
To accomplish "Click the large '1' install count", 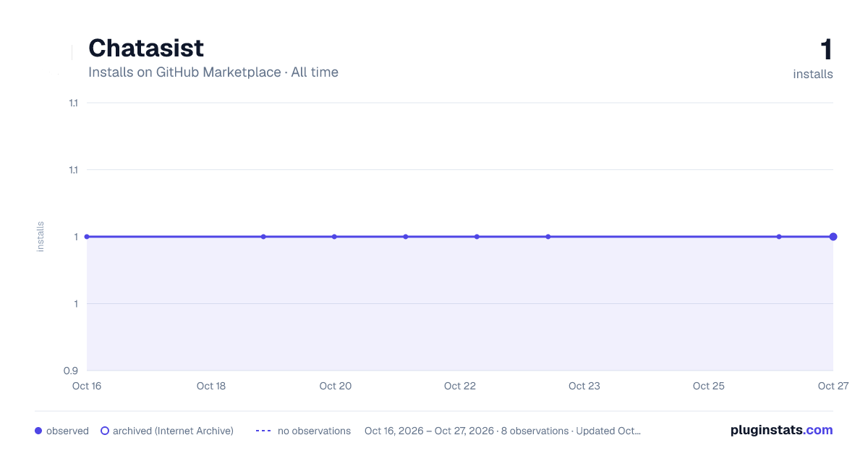I will 826,50.
